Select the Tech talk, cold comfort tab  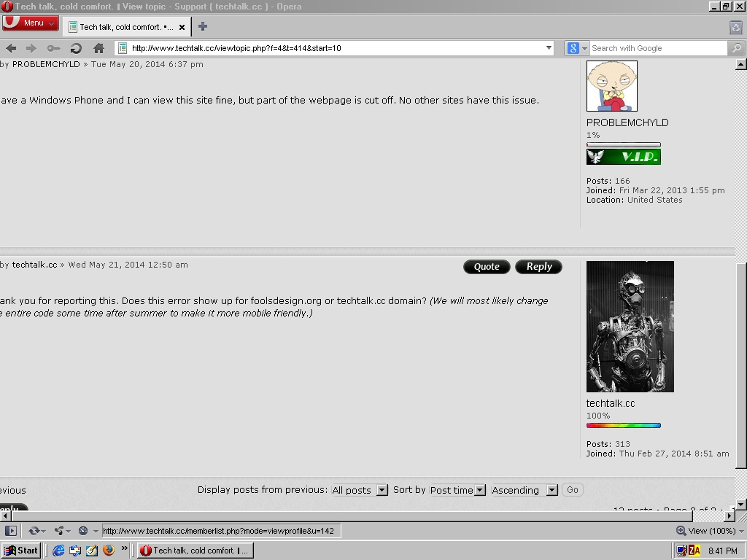[126, 27]
